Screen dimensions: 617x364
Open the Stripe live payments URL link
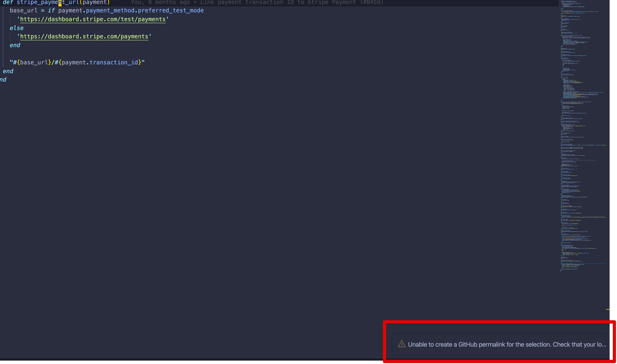pos(84,36)
